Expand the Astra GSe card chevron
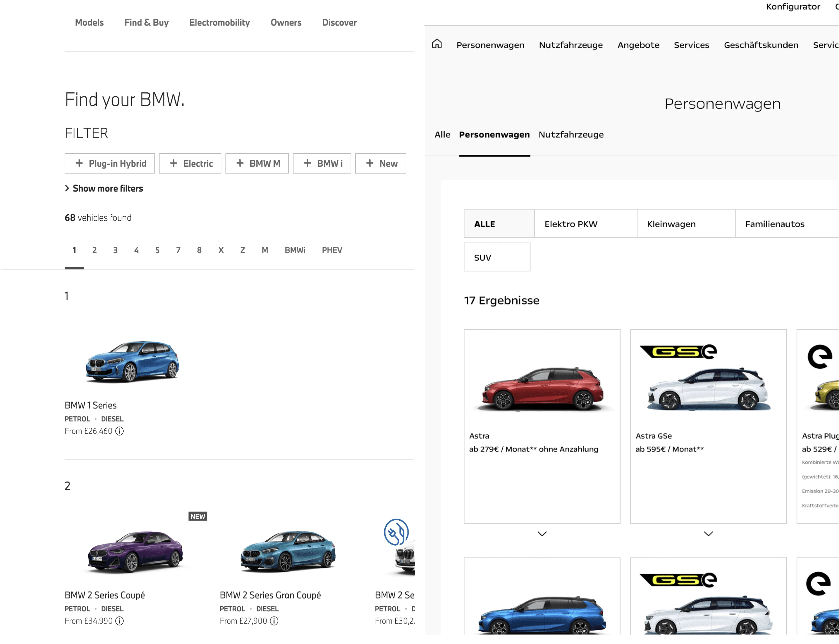The image size is (839, 644). pyautogui.click(x=708, y=534)
